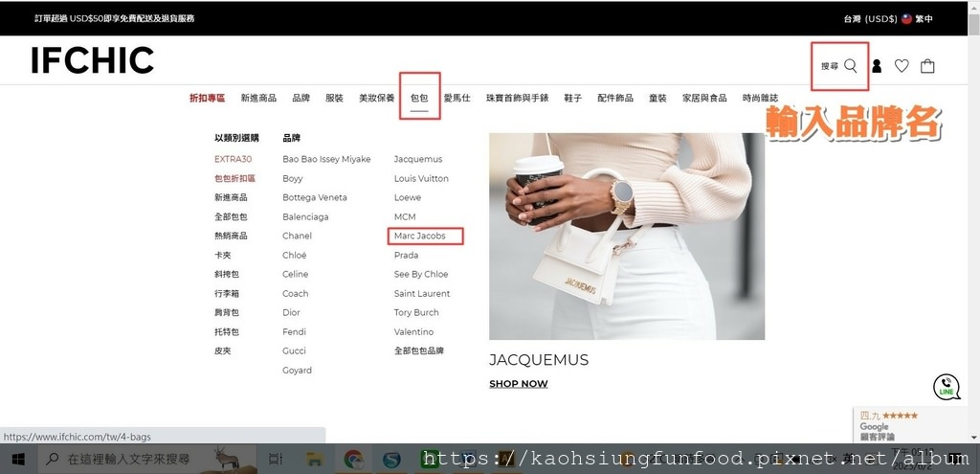980x474 pixels.
Task: Select the Tory Burch brand link
Action: 416,313
